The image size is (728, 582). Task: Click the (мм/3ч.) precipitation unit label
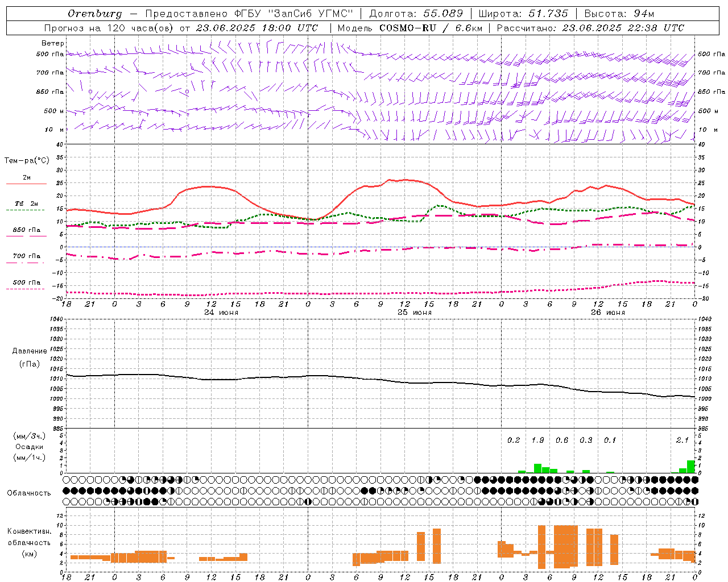point(30,436)
